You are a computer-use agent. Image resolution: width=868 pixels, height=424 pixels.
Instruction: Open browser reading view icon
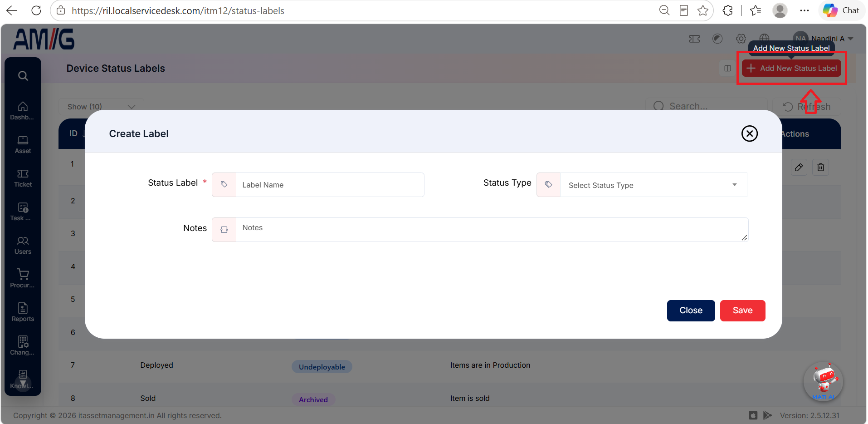pyautogui.click(x=684, y=10)
